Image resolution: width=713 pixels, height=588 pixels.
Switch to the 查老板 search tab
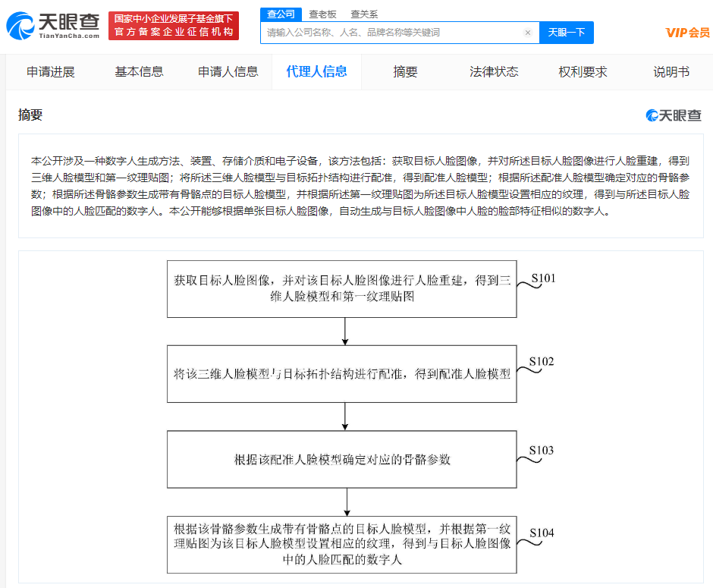coord(322,14)
